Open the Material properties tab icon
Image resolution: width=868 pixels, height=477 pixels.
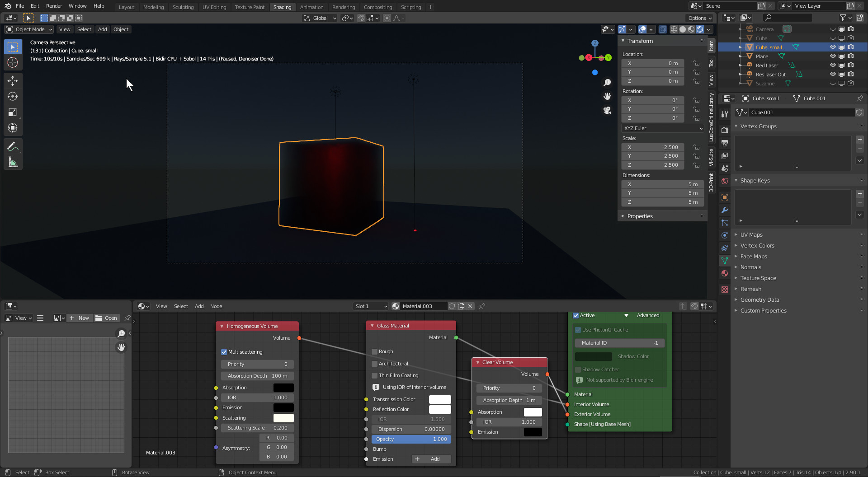tap(725, 273)
